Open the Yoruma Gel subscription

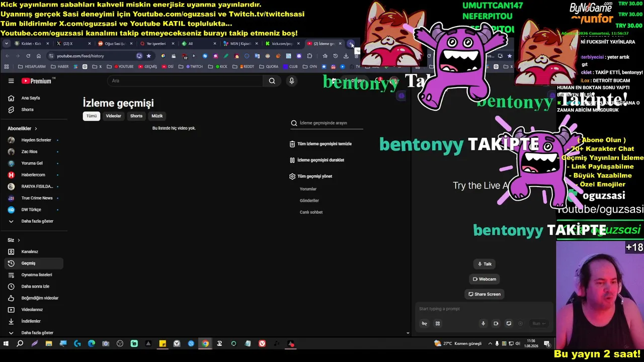coord(34,163)
